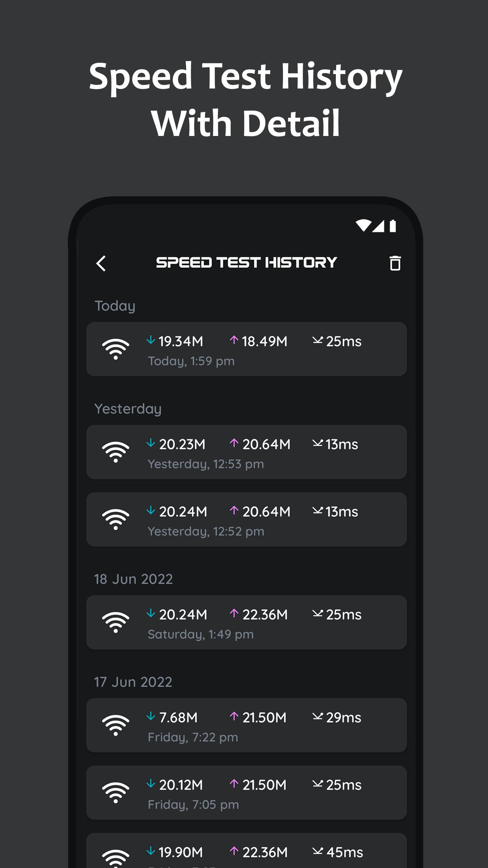The width and height of the screenshot is (488, 868).
Task: Tap Wi-Fi icon on Yesterday 12:53 pm entry
Action: point(116,452)
